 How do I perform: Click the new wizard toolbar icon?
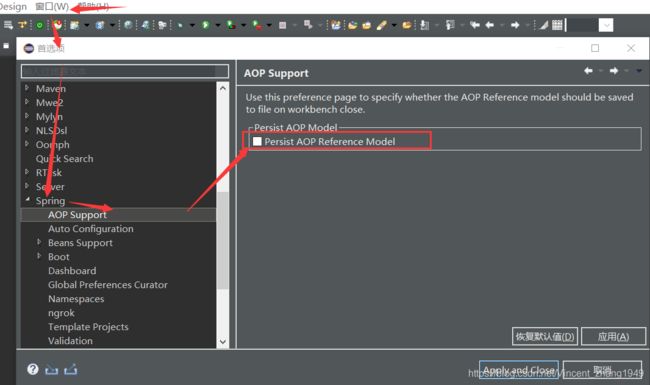(x=75, y=25)
